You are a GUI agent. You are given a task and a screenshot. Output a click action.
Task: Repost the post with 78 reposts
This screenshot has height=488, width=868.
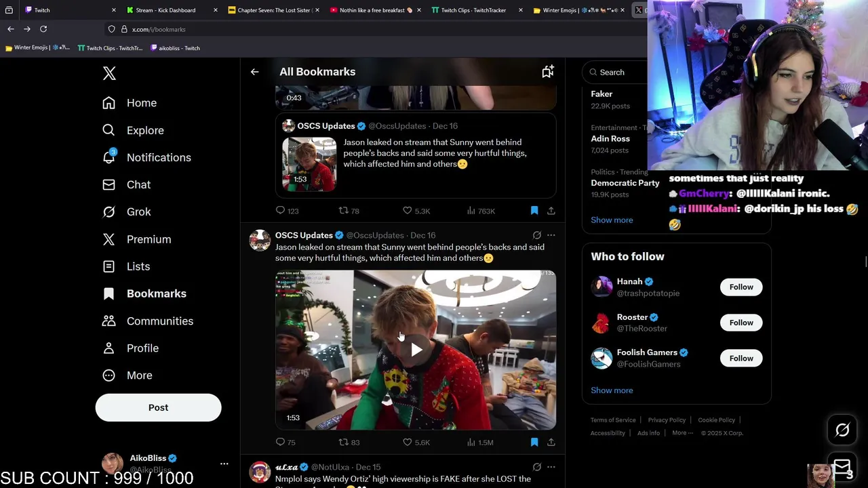pos(349,211)
